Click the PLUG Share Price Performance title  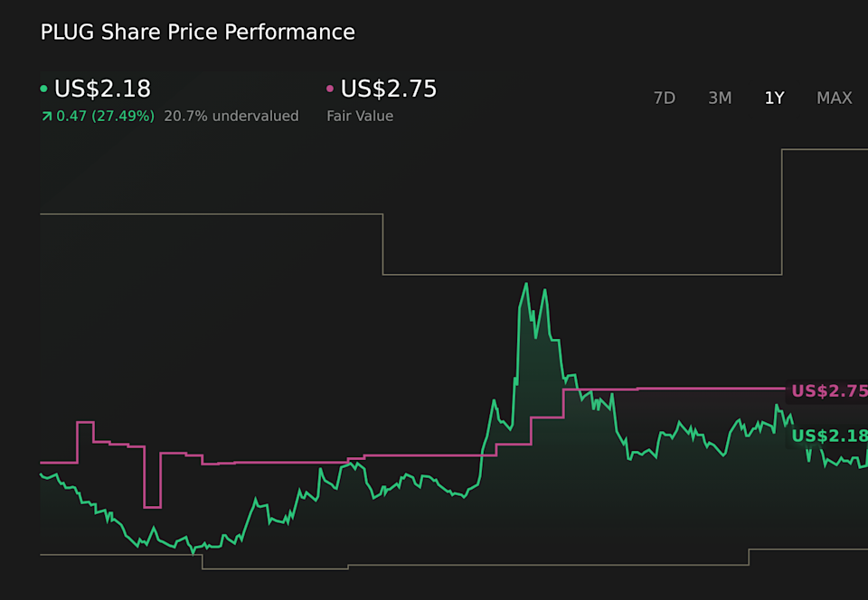coord(197,33)
